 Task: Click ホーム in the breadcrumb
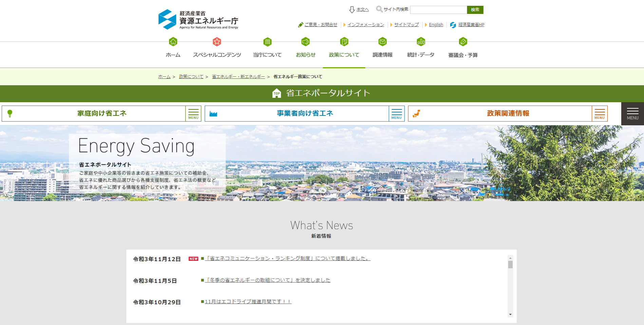coord(164,77)
